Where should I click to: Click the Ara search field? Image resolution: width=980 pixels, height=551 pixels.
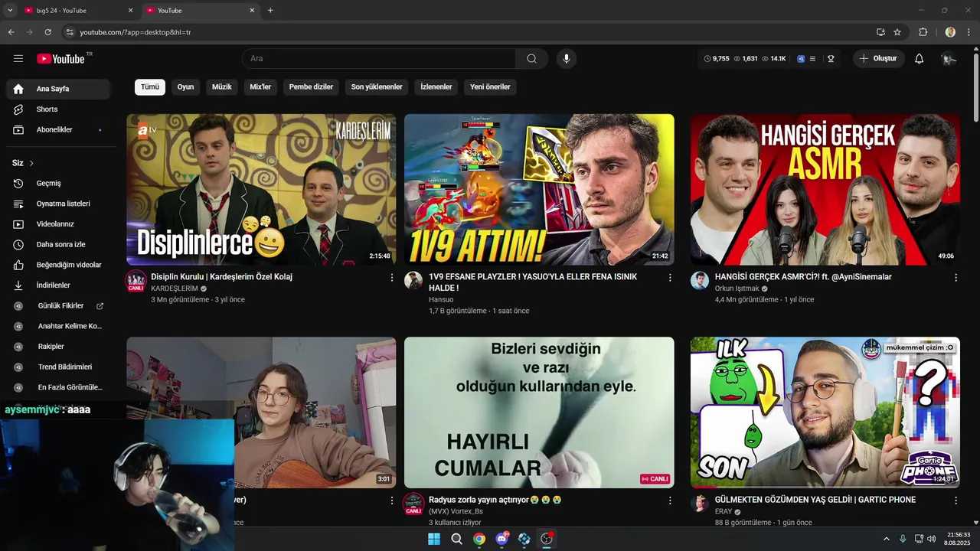tap(379, 59)
